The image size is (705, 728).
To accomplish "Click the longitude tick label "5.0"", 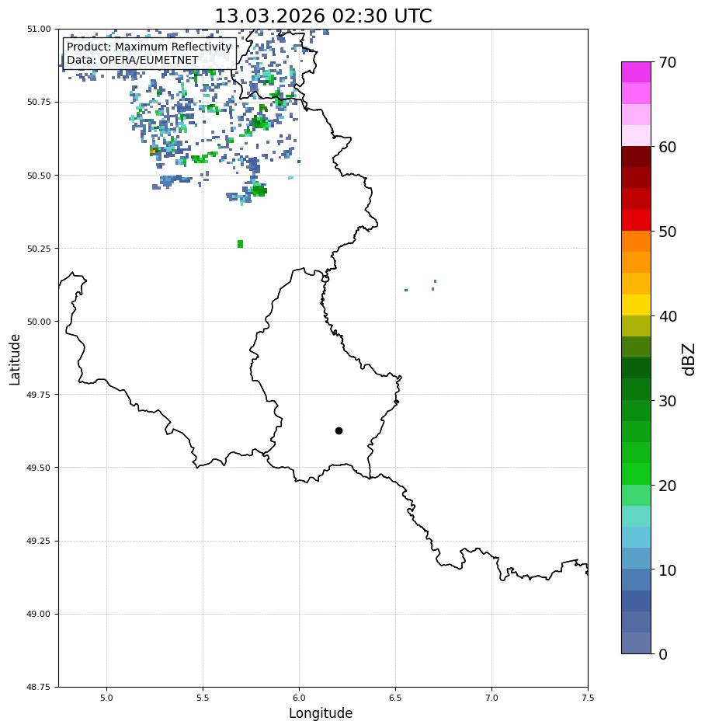I will pyautogui.click(x=106, y=698).
